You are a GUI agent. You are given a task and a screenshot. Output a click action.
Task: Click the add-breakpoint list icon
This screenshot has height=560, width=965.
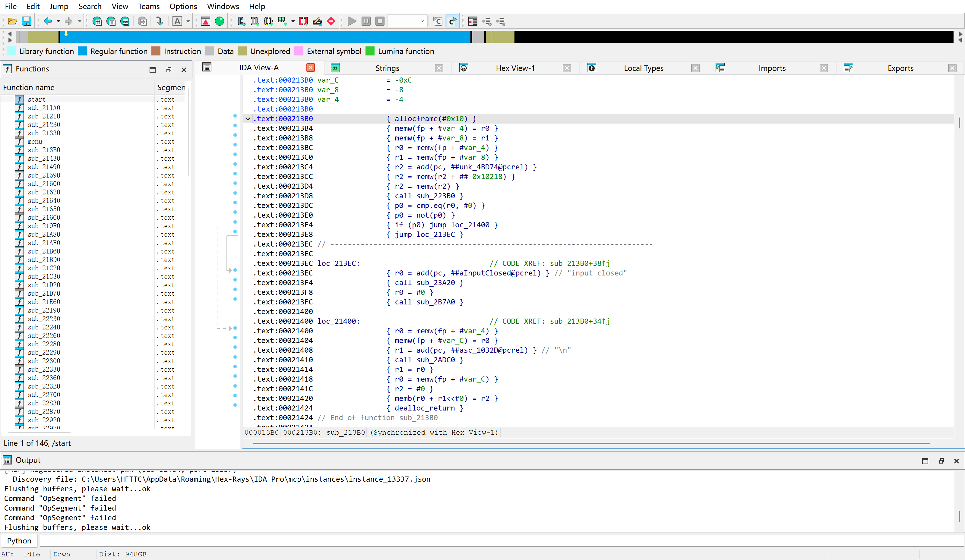487,21
